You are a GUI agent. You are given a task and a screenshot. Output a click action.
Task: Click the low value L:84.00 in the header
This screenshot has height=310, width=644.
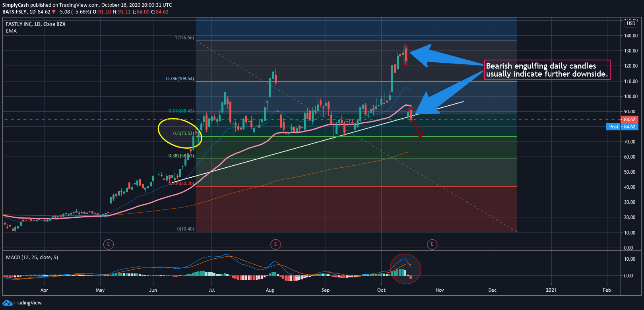(141, 12)
